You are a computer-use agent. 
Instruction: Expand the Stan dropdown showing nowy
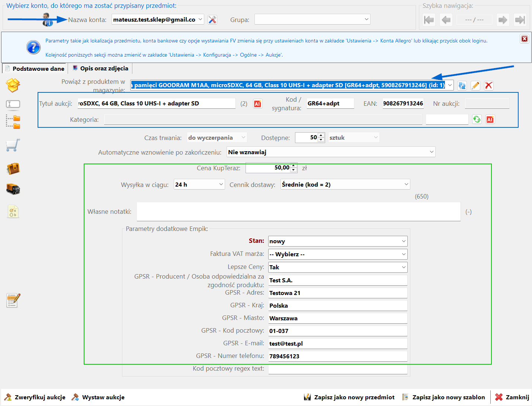point(403,241)
